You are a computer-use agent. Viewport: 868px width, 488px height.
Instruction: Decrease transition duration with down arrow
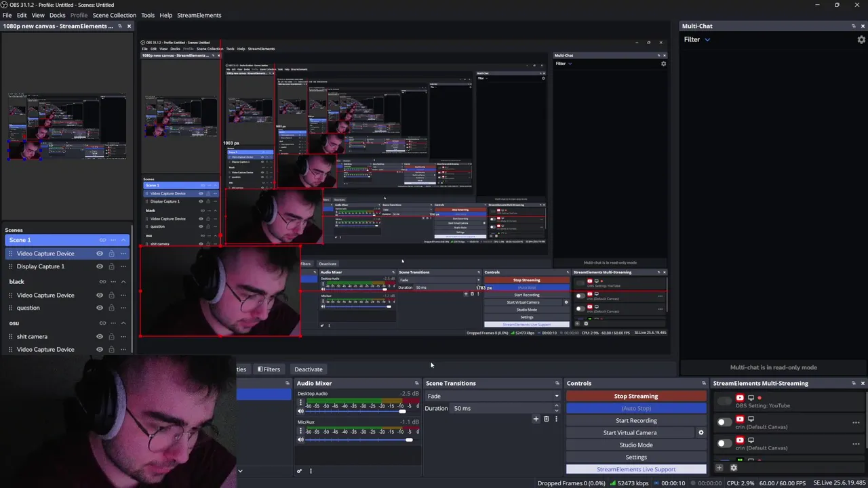(x=557, y=410)
